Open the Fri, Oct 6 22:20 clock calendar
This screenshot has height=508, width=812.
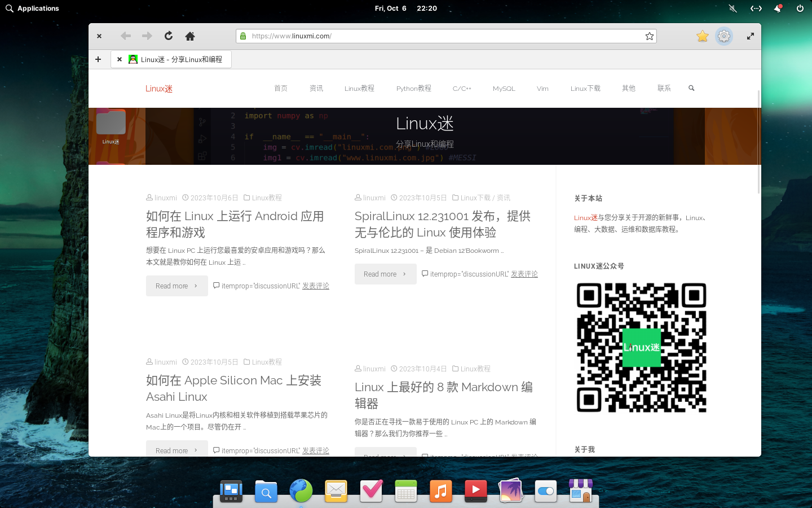click(406, 8)
